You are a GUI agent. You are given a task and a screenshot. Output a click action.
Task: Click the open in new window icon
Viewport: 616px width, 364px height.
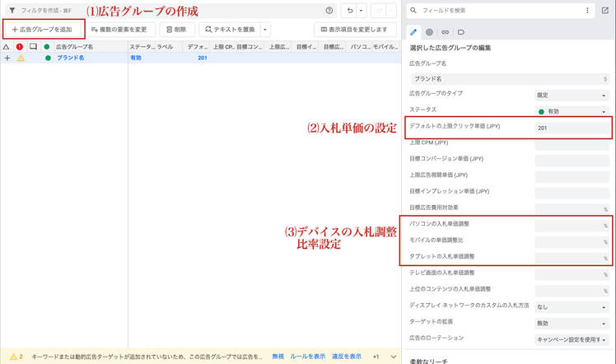tap(605, 11)
